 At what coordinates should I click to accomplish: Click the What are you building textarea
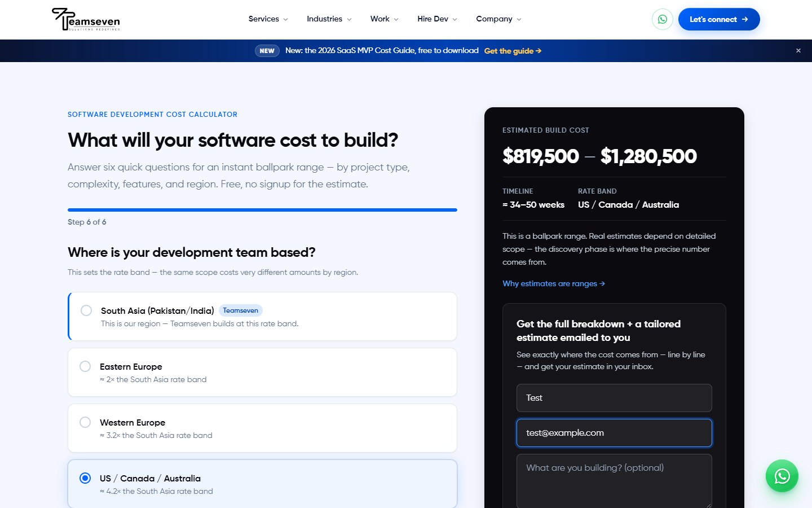pos(614,481)
